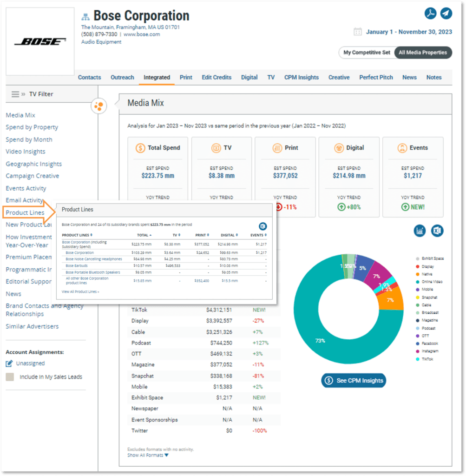Sort Product Lines by Events column

(258, 235)
